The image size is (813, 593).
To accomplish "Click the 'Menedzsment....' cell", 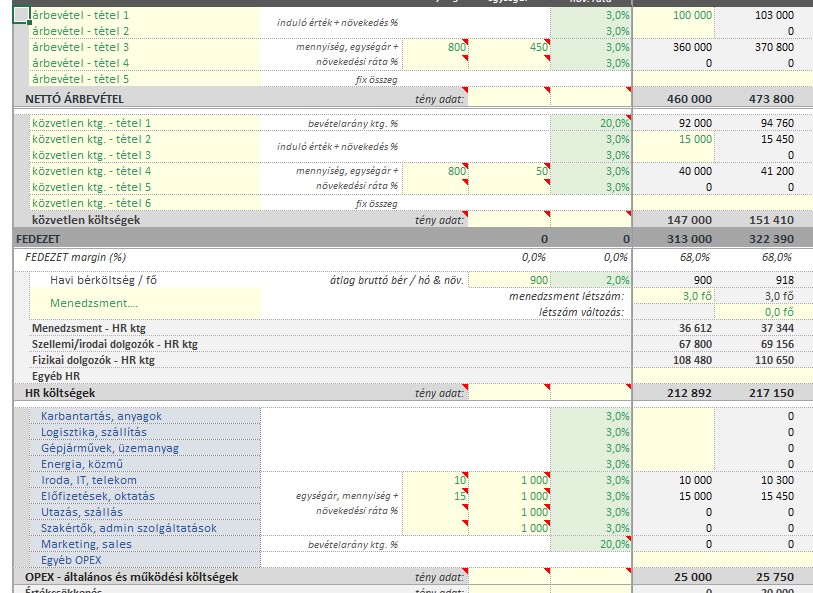I will [x=145, y=303].
